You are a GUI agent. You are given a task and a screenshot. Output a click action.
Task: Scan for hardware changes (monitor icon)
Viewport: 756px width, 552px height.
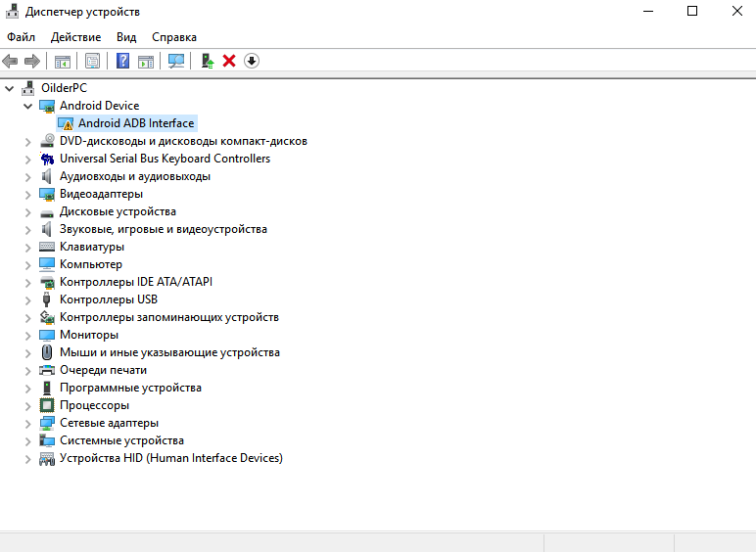pyautogui.click(x=176, y=61)
